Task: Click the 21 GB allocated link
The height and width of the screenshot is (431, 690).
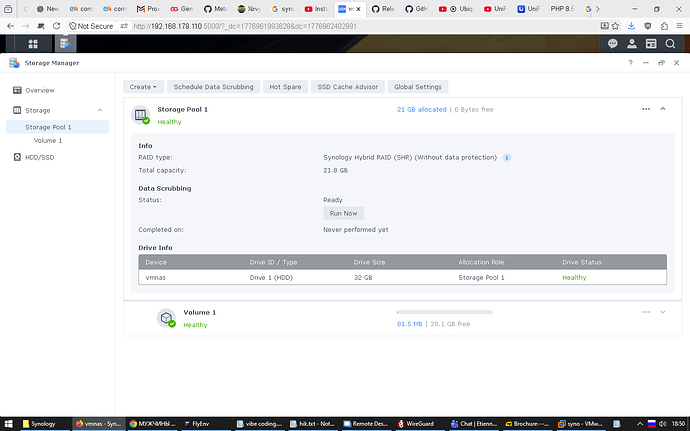Action: [422, 109]
